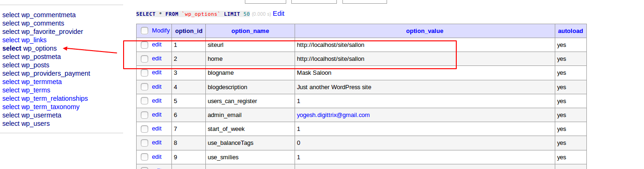Screen dimensions: 644x169
Task: Check the users_can_register row checkbox
Action: pyautogui.click(x=145, y=101)
